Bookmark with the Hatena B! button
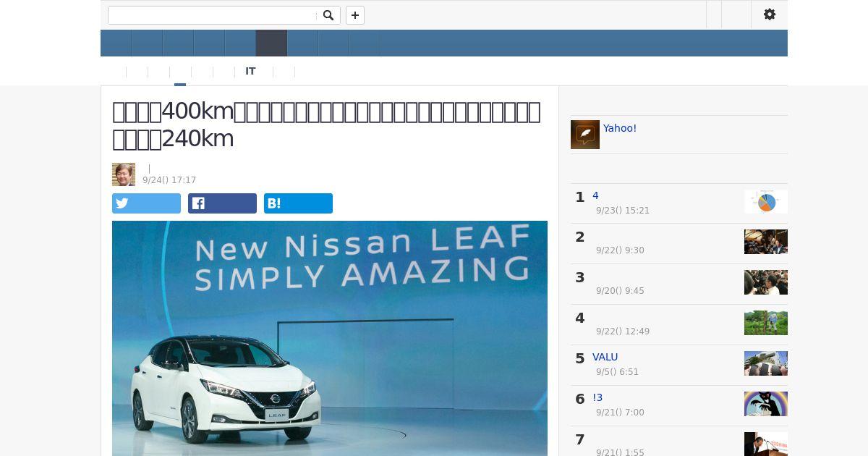The height and width of the screenshot is (456, 868). 298,203
